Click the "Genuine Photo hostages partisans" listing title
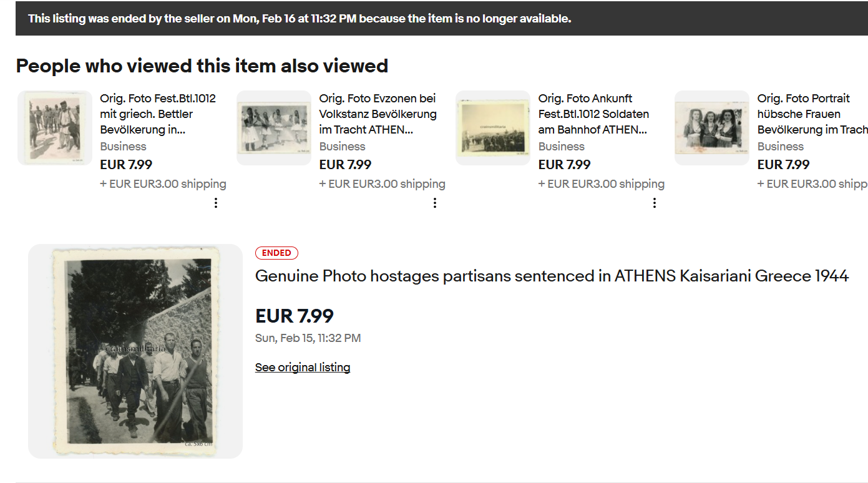Viewport: 868px width, 483px height. pyautogui.click(x=552, y=276)
